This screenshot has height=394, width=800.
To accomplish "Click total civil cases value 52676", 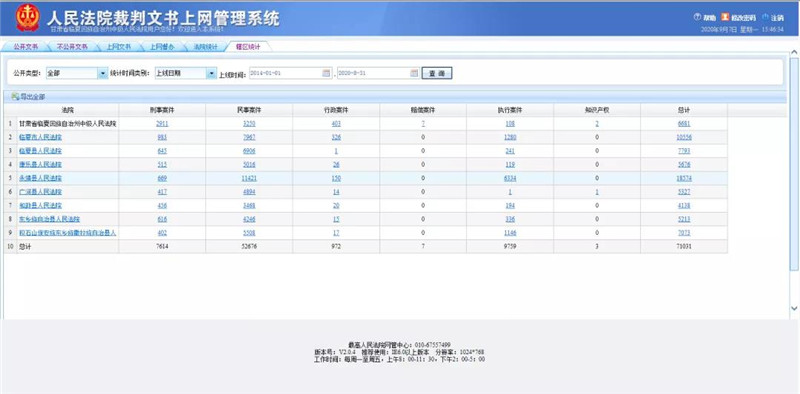I will click(x=249, y=247).
